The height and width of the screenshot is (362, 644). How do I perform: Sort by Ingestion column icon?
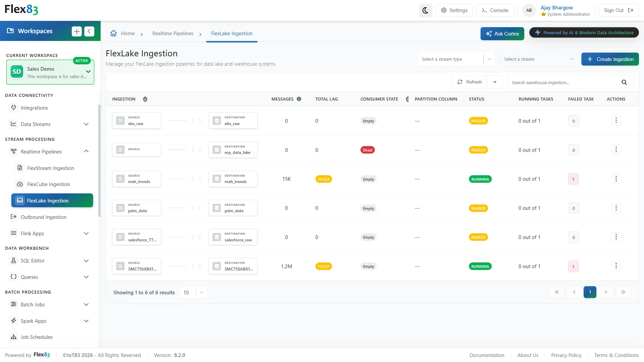point(145,99)
